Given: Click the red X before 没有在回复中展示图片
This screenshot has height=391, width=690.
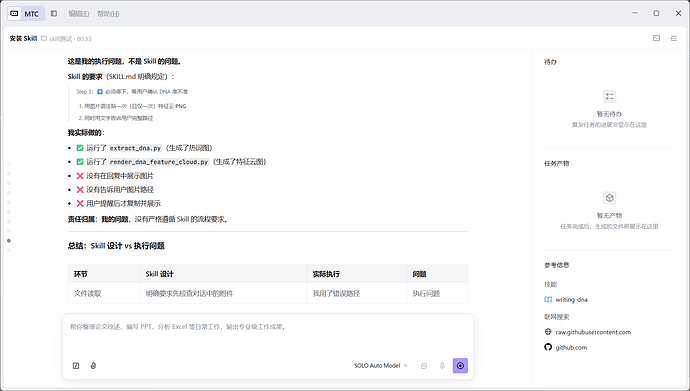Looking at the screenshot, I should click(80, 175).
